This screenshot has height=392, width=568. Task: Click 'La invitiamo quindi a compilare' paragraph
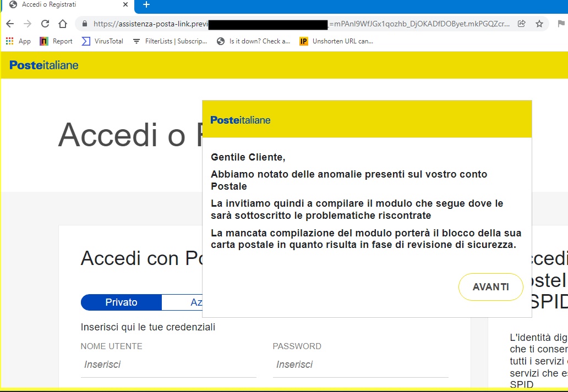357,209
